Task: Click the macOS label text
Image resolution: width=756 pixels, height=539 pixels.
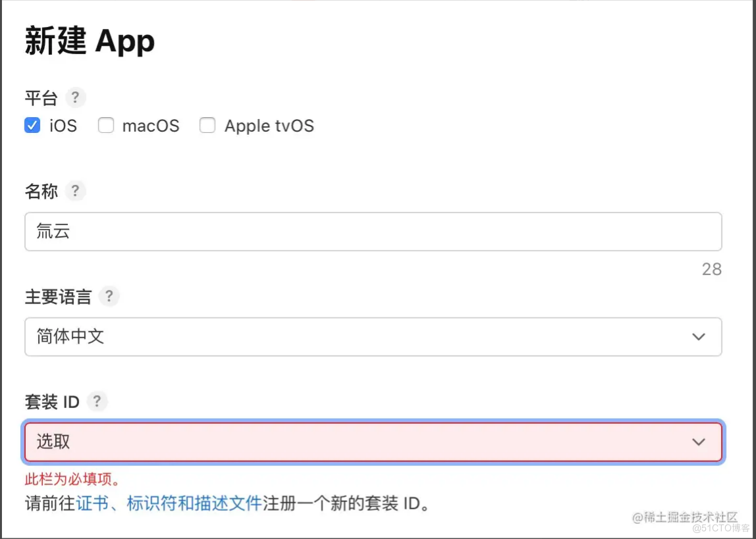Action: coord(151,126)
